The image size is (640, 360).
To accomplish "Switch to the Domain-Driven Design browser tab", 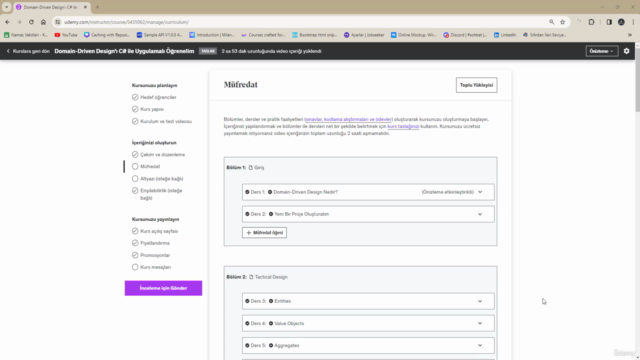I will pos(51,7).
